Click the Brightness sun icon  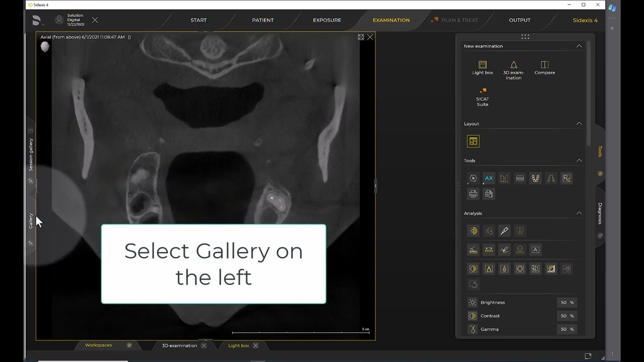472,302
